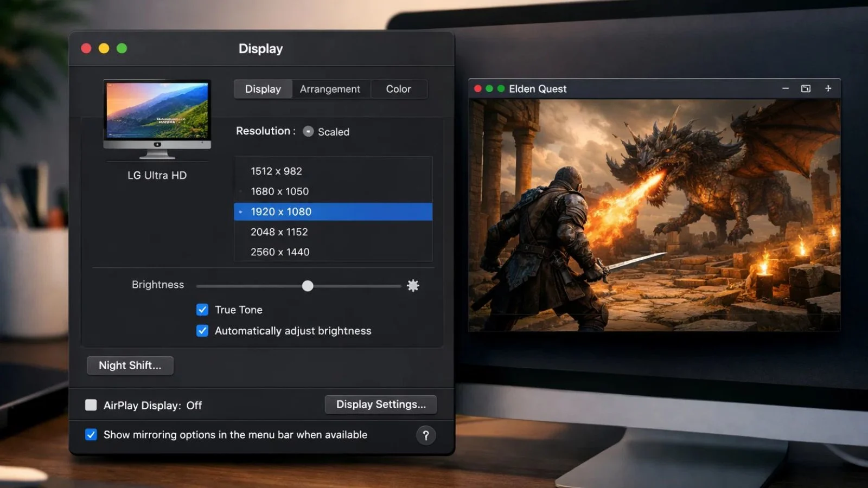
Task: Uncheck Automatically adjust brightness
Action: (202, 331)
